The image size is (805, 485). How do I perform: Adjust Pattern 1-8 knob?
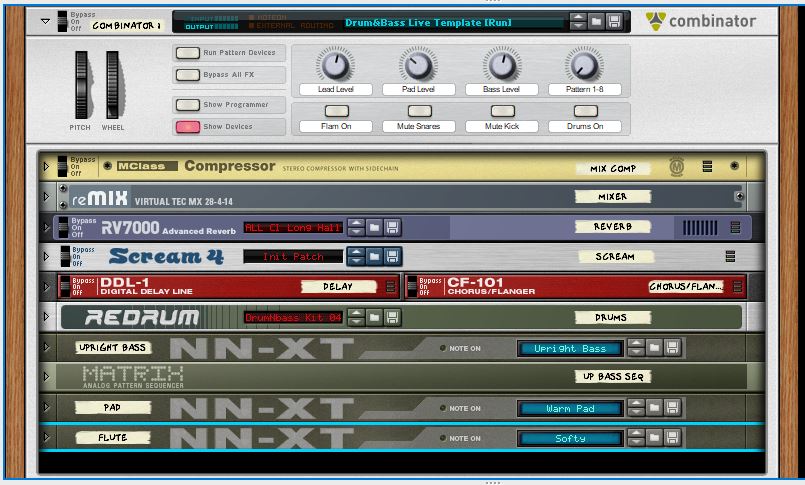click(x=584, y=66)
